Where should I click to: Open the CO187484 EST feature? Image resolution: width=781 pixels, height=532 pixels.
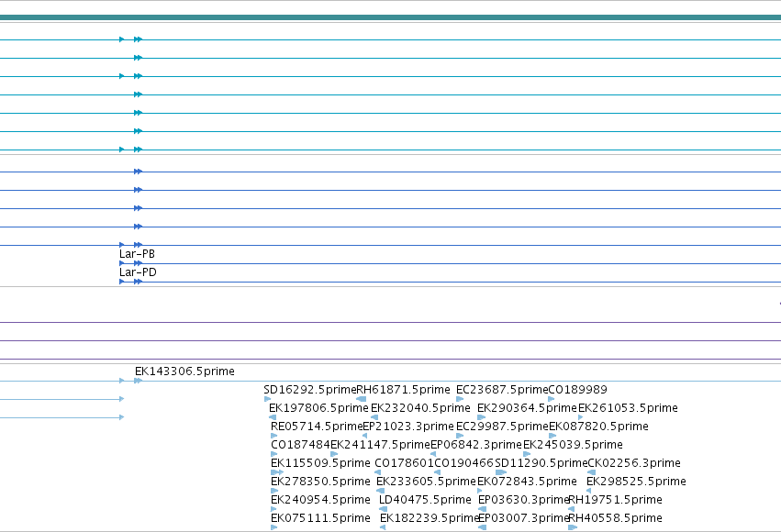click(300, 445)
